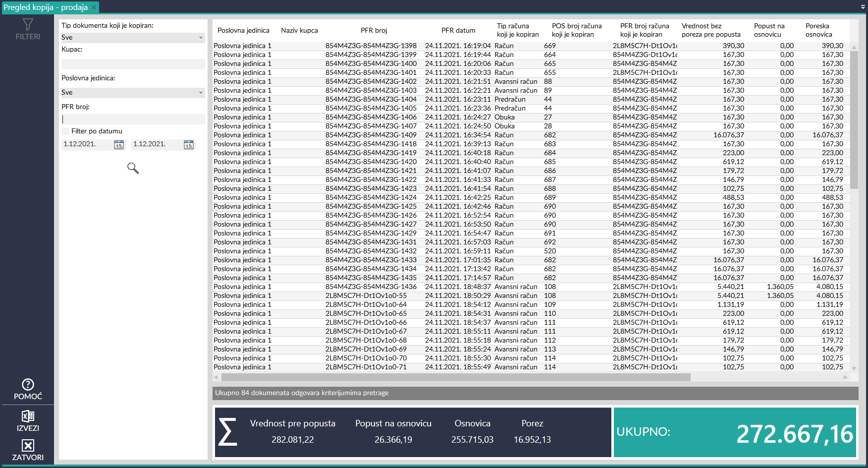The height and width of the screenshot is (468, 868).
Task: Select row 854M4Z3G-854M4Z3G-1398
Action: point(531,46)
